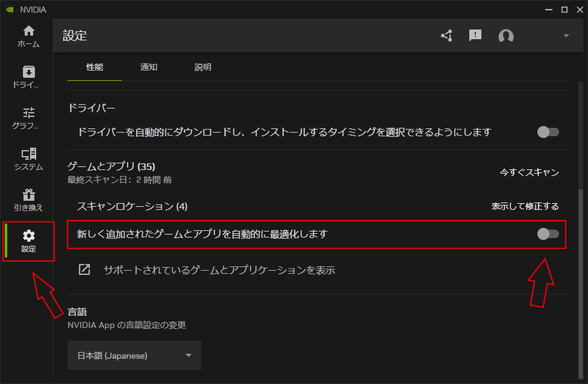This screenshot has width=588, height=384.
Task: Toggle auto-optimize newly added games switch
Action: coord(548,234)
